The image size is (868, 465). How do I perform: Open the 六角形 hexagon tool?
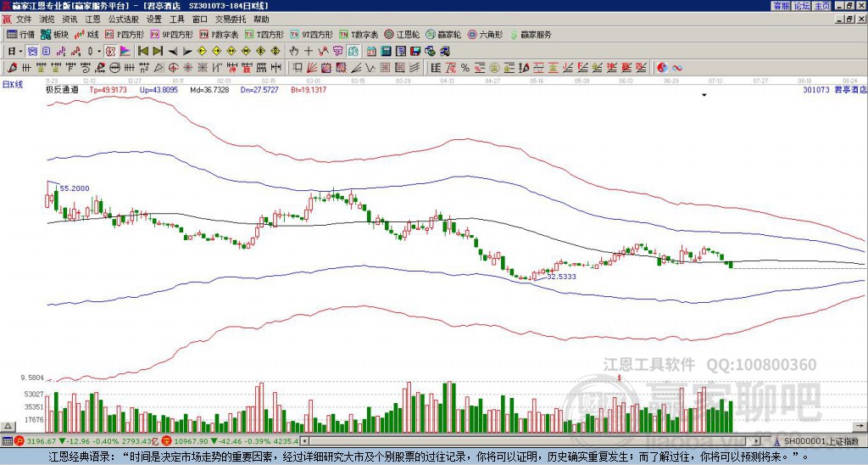tap(485, 34)
